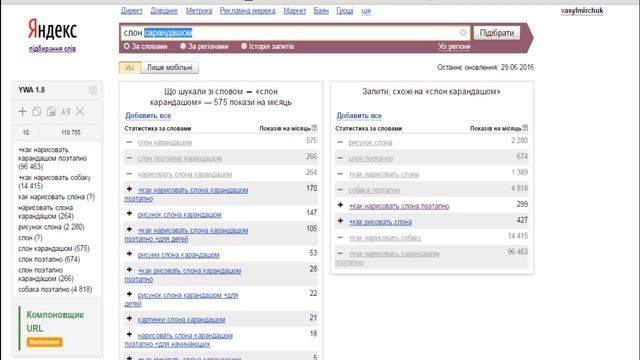Expand the 'ще' more-services menu
Image resolution: width=640 pixels, height=360 pixels.
pos(366,11)
